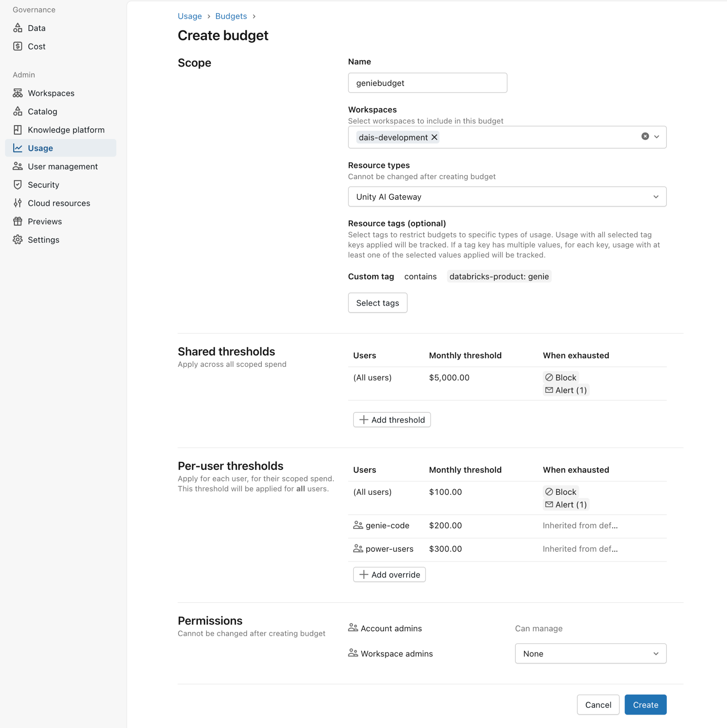727x728 pixels.
Task: Click the genie-code override row name
Action: click(387, 525)
